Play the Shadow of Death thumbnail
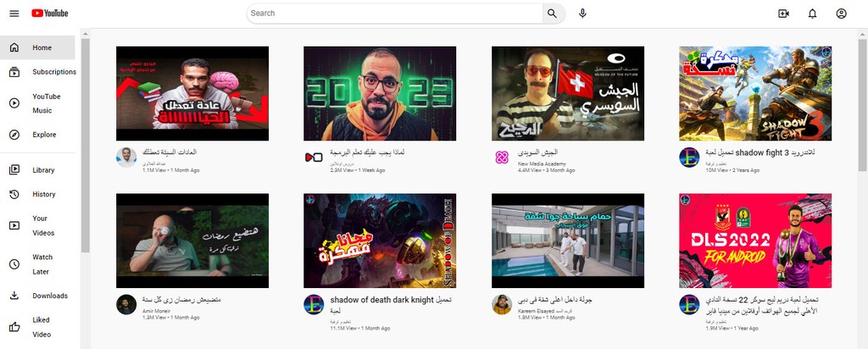868x349 pixels. [x=380, y=241]
